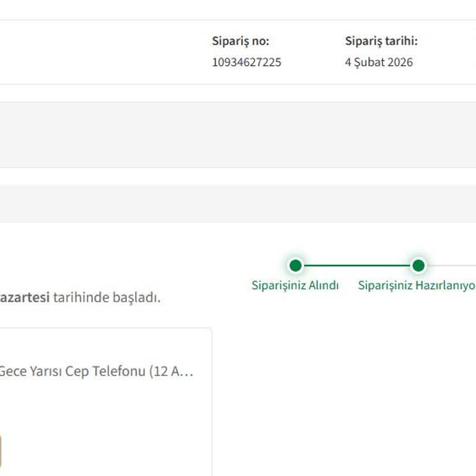The width and height of the screenshot is (476, 476).
Task: Click the green 'Siparişiniz Hazırlanıyor' step dot
Action: point(418,265)
